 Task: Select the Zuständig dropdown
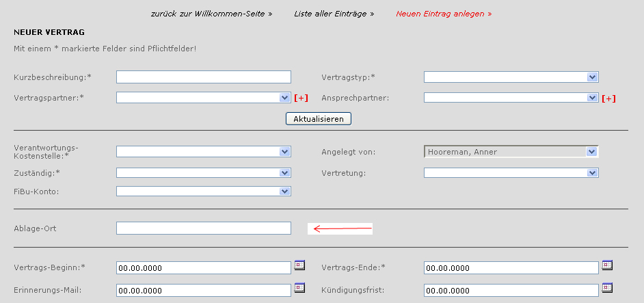[x=203, y=172]
